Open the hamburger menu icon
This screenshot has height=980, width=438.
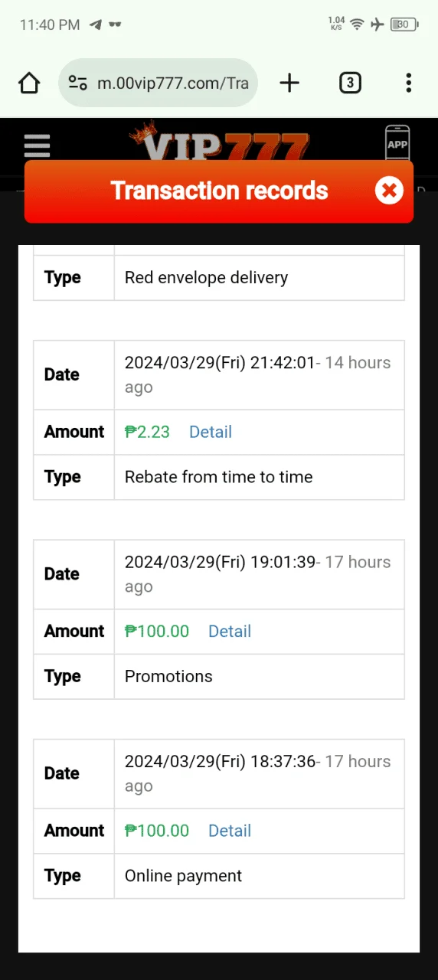37,145
